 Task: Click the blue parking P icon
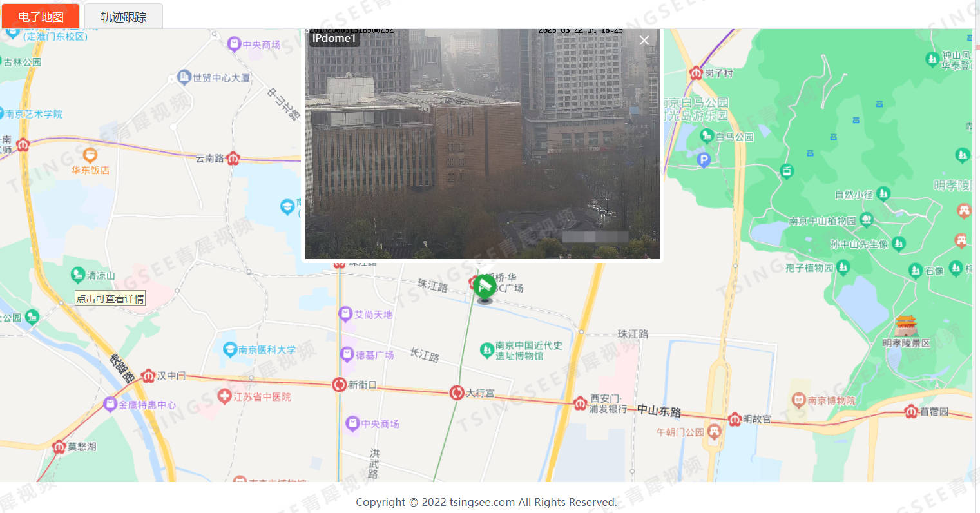click(x=704, y=159)
